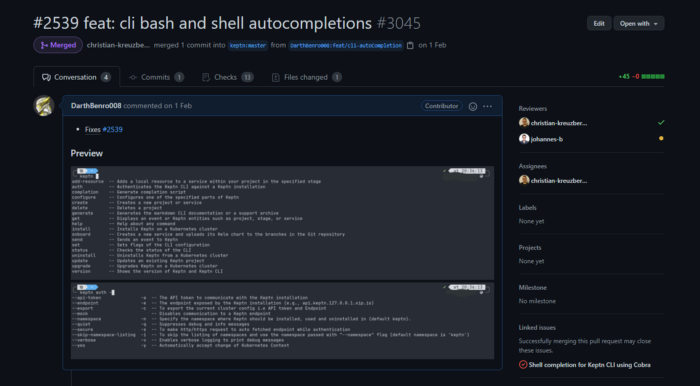The width and height of the screenshot is (700, 386).
Task: Click christian-kreuzberger reviewer avatar
Action: pyautogui.click(x=524, y=123)
